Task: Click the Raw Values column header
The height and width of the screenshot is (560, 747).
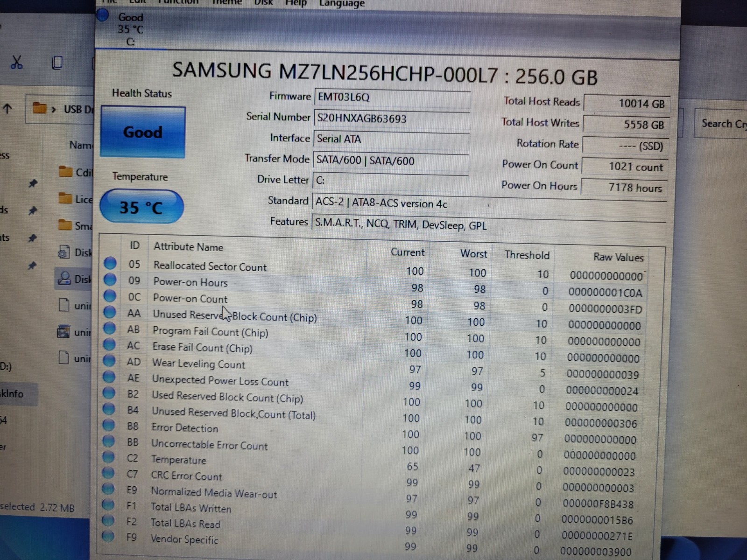Action: click(618, 257)
